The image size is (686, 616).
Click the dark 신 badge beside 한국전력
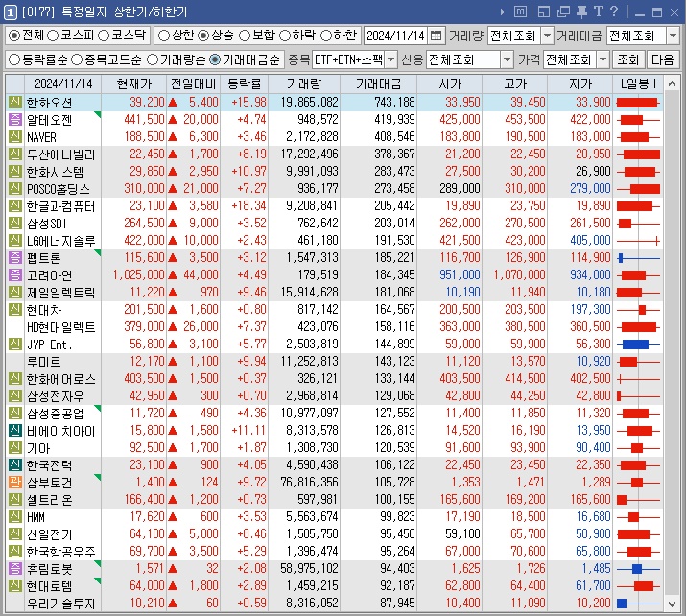click(x=15, y=465)
